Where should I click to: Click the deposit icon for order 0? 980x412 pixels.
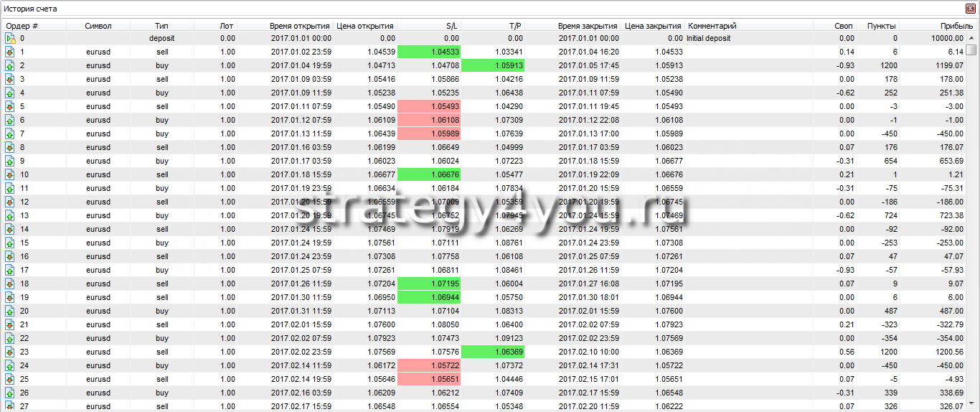pos(10,38)
